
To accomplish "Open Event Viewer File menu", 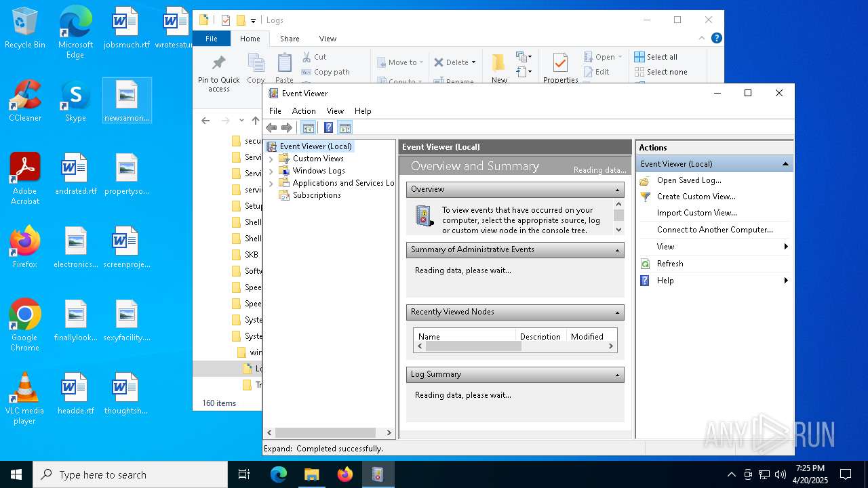I will pyautogui.click(x=275, y=111).
